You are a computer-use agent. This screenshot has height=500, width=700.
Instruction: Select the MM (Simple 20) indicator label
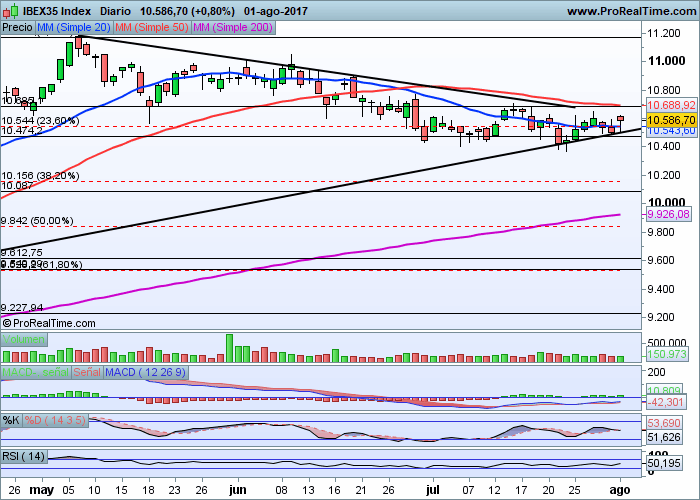[x=74, y=28]
